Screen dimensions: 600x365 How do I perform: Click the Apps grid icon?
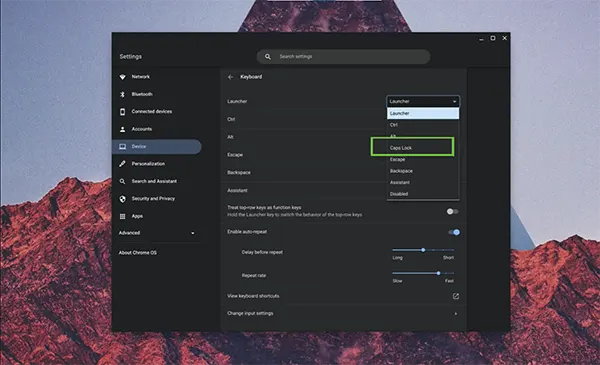[x=122, y=217]
